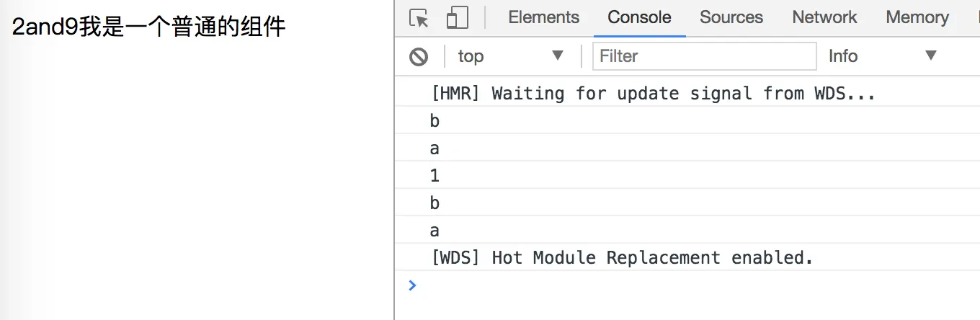Click the console log entry showing 1

tap(435, 176)
